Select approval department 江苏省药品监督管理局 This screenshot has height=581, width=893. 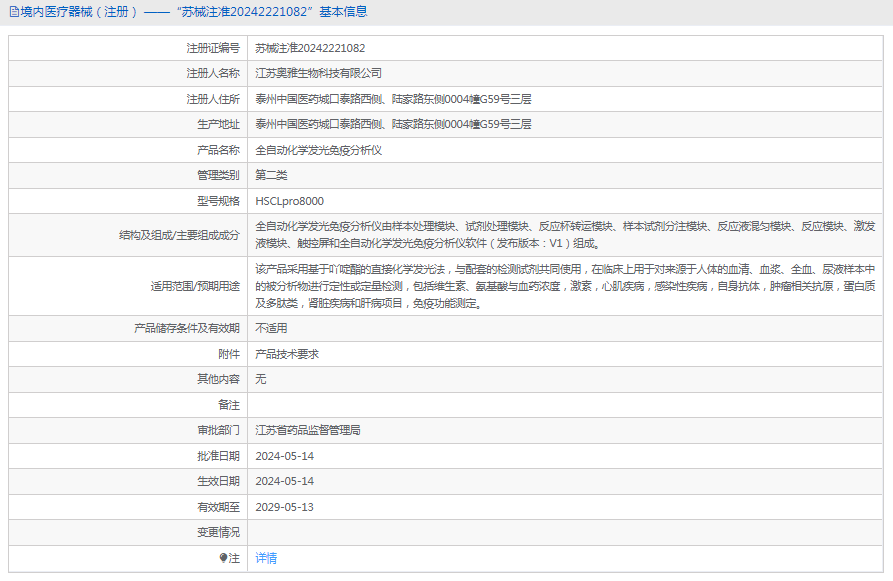pyautogui.click(x=308, y=430)
